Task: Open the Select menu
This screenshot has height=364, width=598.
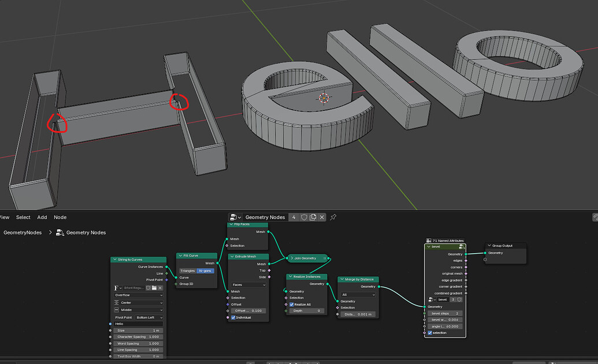Action: (x=23, y=217)
